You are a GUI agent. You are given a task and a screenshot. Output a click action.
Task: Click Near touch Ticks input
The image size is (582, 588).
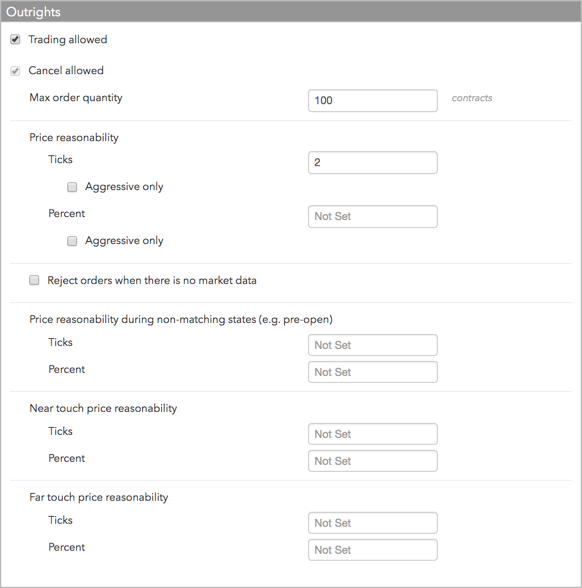pyautogui.click(x=373, y=434)
